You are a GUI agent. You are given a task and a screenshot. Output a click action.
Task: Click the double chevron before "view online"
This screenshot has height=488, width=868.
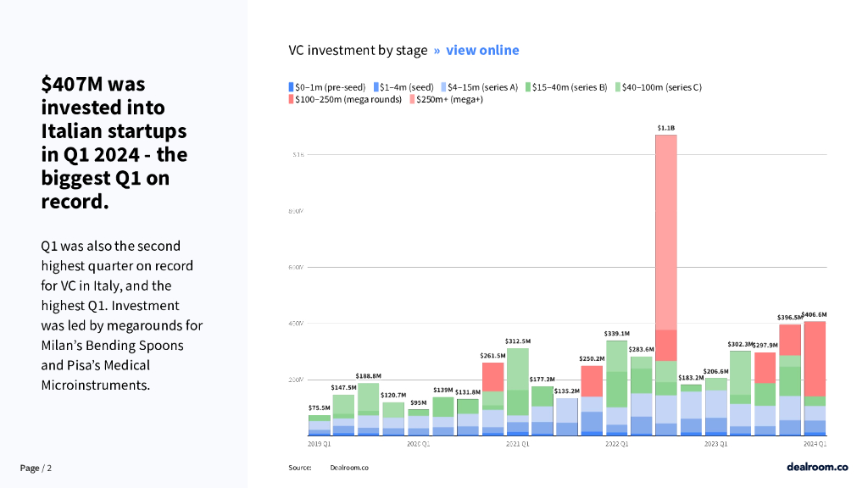coord(437,50)
